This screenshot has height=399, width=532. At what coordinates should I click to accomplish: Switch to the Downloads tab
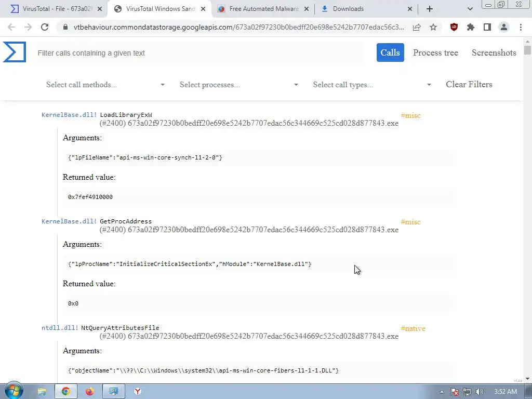tap(366, 9)
